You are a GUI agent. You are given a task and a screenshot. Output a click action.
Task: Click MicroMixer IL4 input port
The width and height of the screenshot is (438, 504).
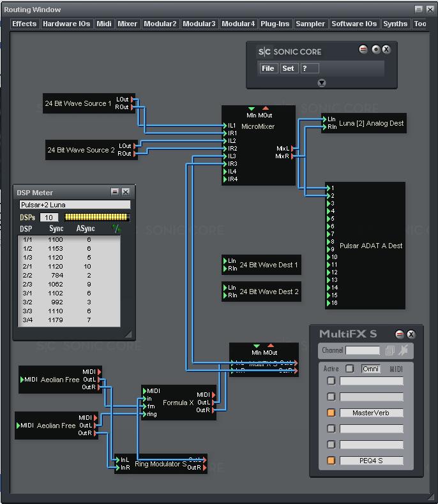pos(225,172)
